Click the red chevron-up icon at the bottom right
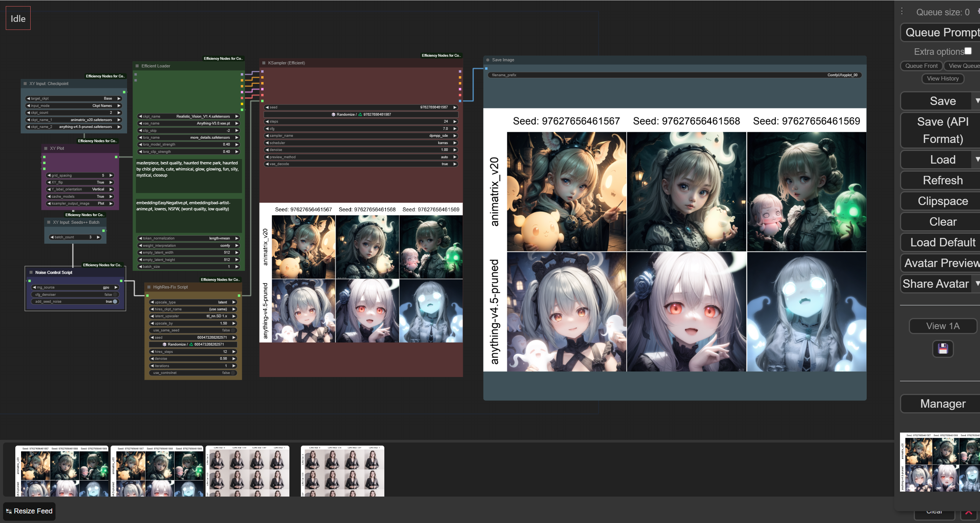This screenshot has width=980, height=523. coord(969,513)
